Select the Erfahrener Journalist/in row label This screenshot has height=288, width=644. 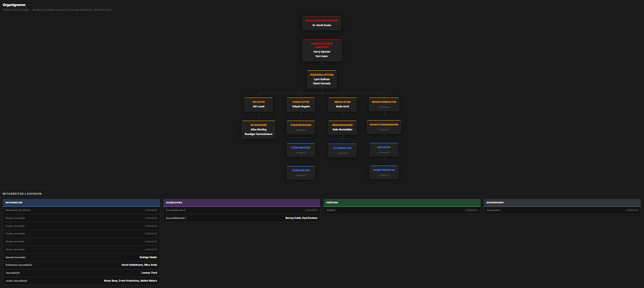(x=18, y=265)
